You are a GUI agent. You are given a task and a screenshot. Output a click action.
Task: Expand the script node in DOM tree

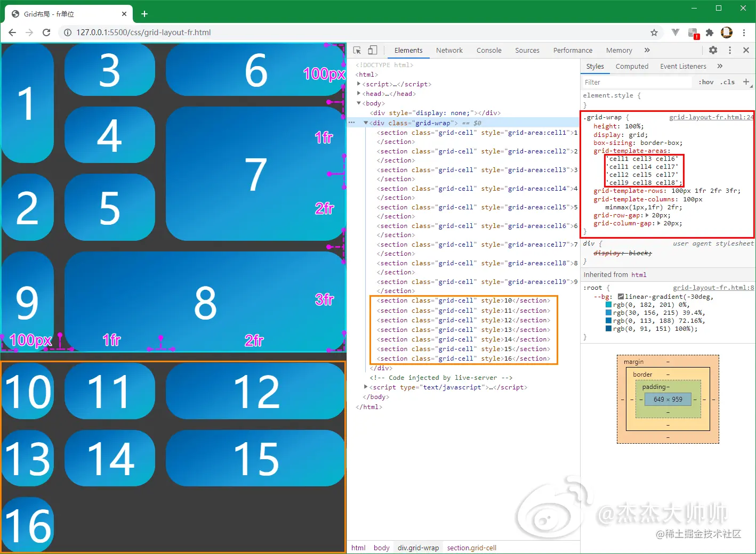point(359,84)
